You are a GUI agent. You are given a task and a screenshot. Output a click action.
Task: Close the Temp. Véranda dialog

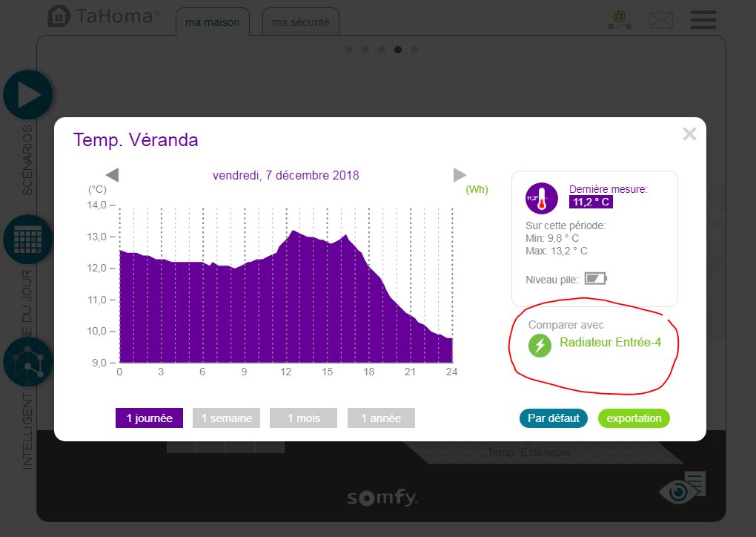click(x=689, y=134)
